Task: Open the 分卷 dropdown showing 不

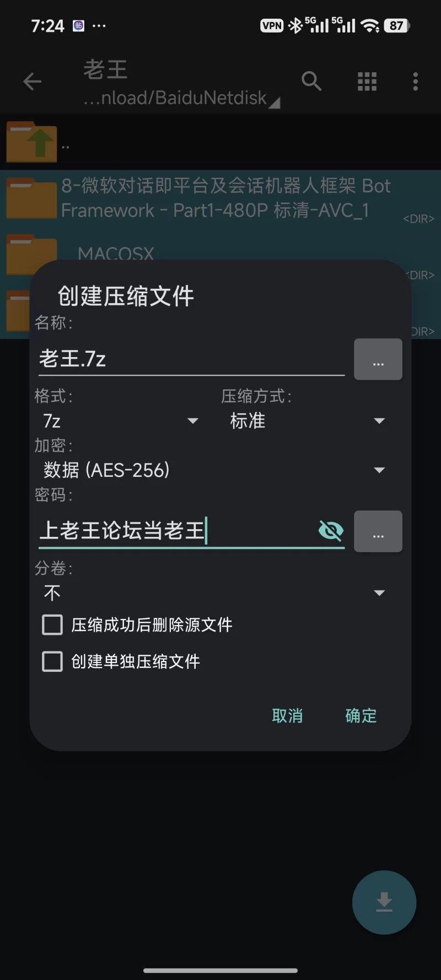Action: [x=215, y=592]
